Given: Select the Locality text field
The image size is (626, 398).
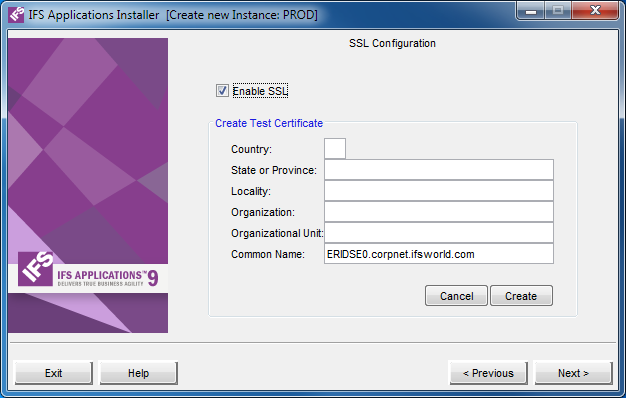Looking at the screenshot, I should tap(439, 191).
